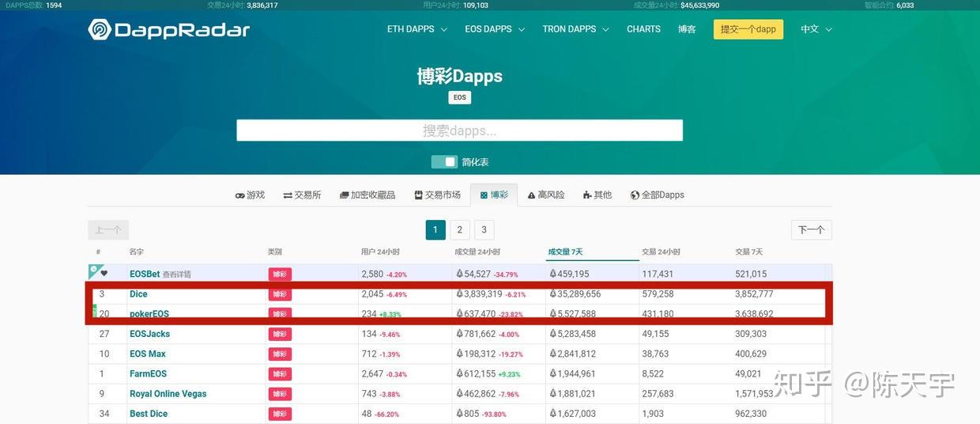Click the 博彩 tag in Dice row

point(280,294)
